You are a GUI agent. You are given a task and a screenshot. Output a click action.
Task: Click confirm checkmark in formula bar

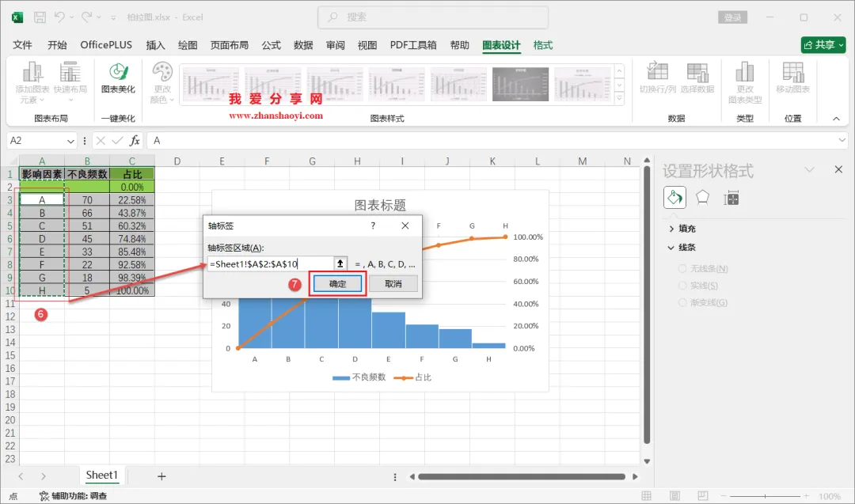[x=117, y=141]
